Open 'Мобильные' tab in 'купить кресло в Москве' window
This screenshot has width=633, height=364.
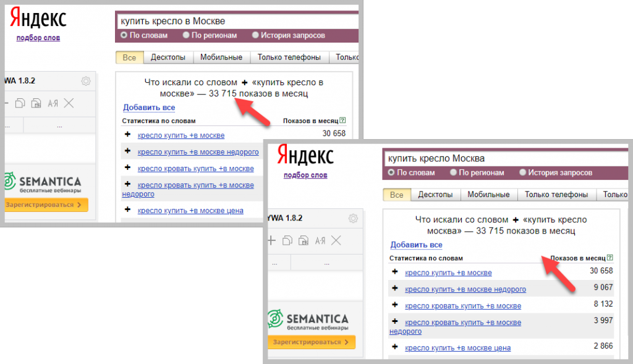[221, 57]
